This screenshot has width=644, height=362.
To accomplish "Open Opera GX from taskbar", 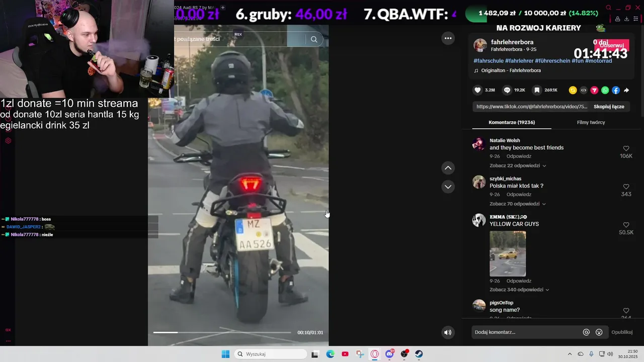I will tap(375, 354).
